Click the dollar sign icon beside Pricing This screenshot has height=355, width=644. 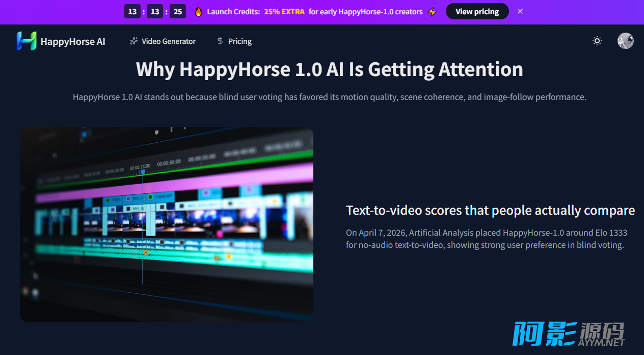click(x=220, y=41)
